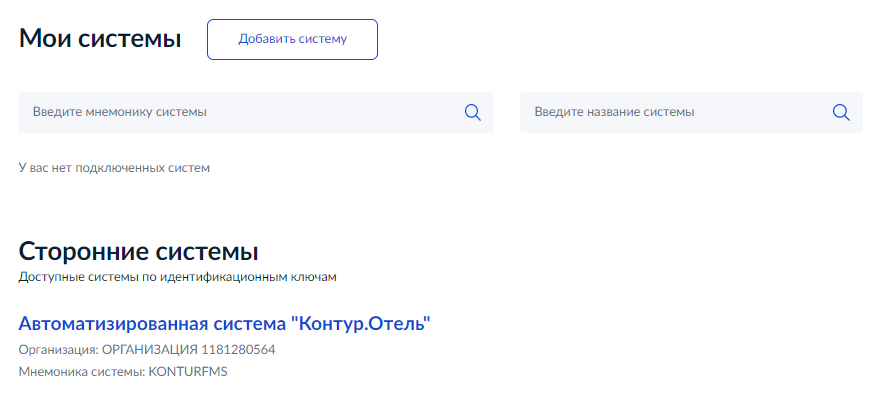Click the Мнемоника системы label text
The width and height of the screenshot is (874, 403).
pos(82,372)
